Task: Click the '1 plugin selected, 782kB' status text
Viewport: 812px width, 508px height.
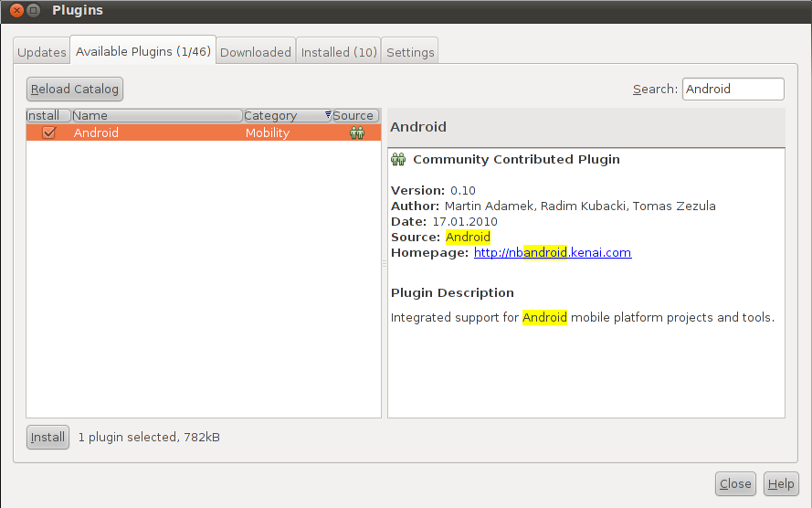Action: tap(149, 437)
